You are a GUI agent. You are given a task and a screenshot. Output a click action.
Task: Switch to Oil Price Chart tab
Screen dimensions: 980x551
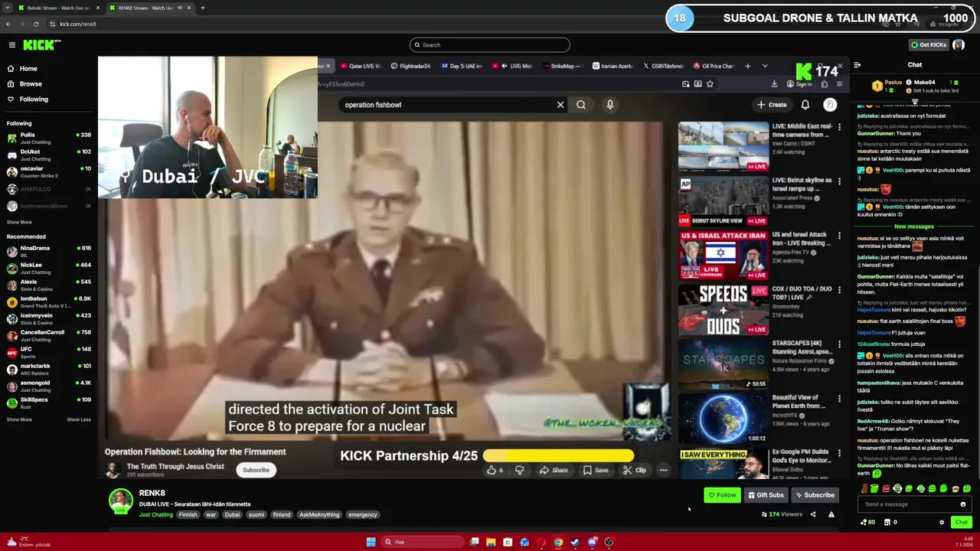click(713, 66)
